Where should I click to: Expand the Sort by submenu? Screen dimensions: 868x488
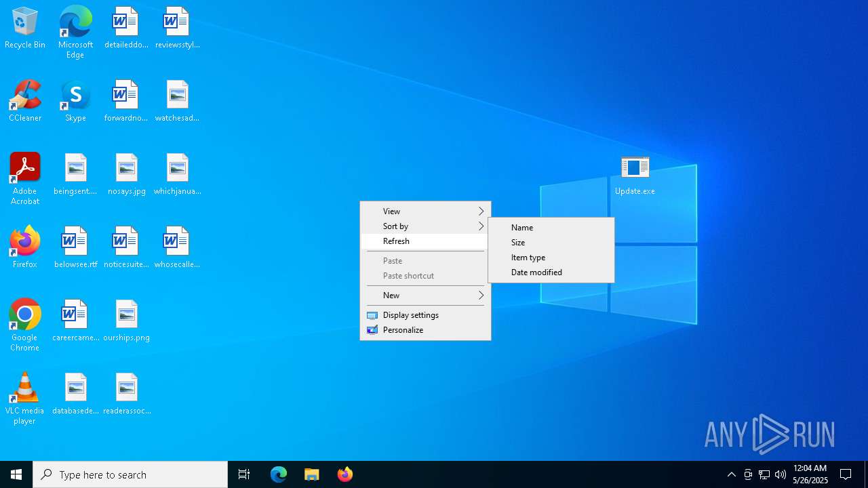tap(425, 226)
